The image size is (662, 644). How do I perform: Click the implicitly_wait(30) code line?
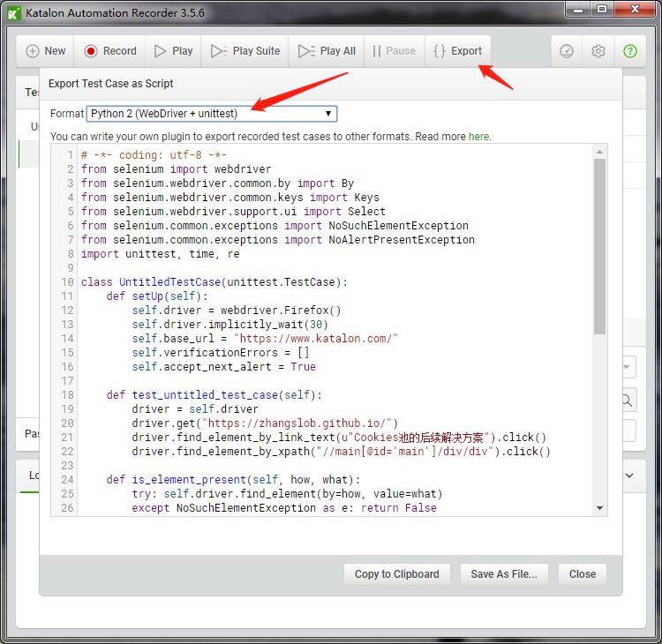pyautogui.click(x=229, y=325)
